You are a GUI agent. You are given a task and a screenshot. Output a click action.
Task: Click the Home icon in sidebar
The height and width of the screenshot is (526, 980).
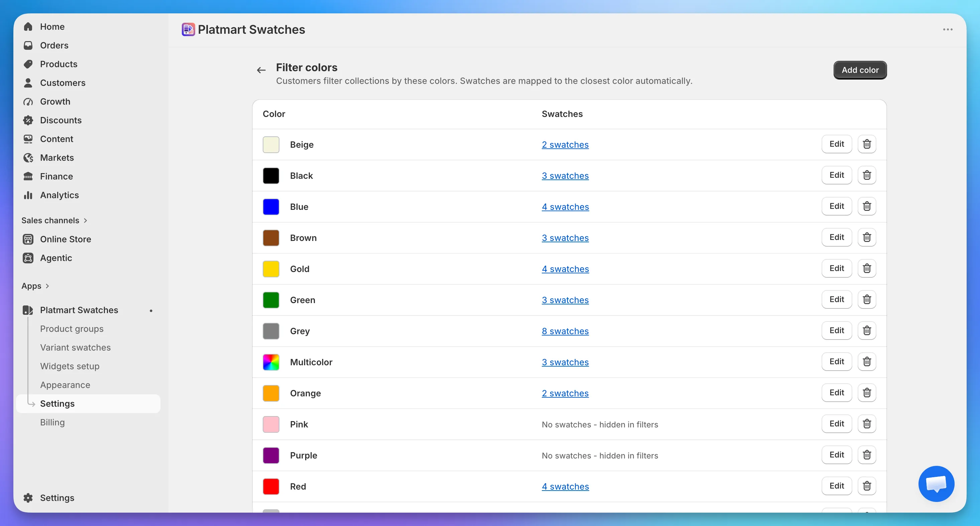(28, 27)
